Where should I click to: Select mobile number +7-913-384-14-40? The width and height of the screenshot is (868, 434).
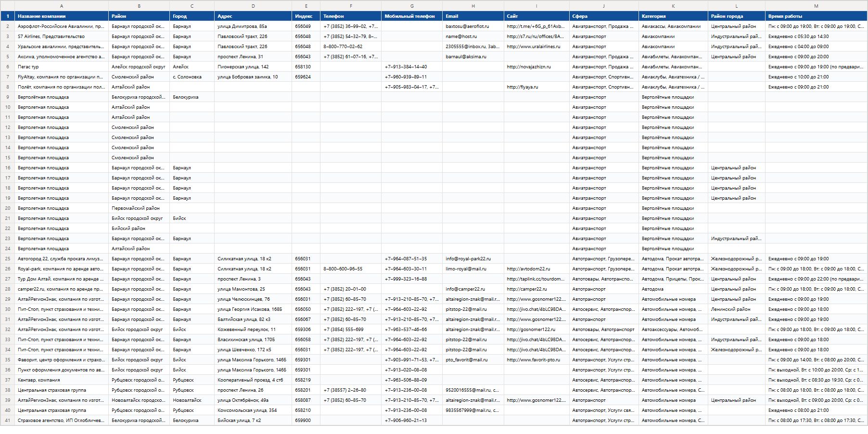(x=412, y=67)
